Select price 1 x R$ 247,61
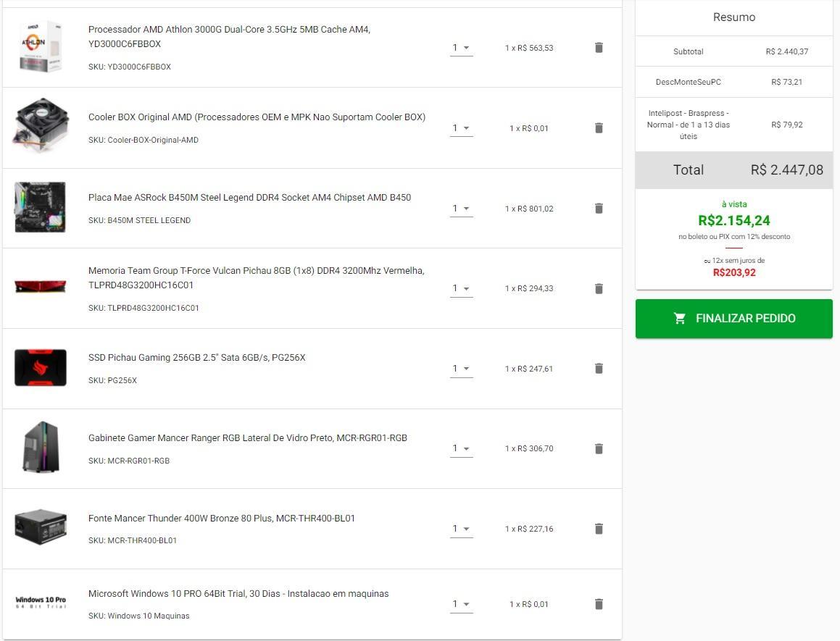The width and height of the screenshot is (840, 641). tap(529, 369)
